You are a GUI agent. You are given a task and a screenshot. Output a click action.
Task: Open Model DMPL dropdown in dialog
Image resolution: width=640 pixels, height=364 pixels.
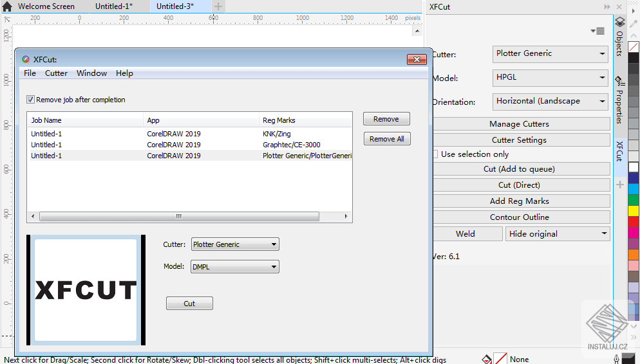click(235, 267)
